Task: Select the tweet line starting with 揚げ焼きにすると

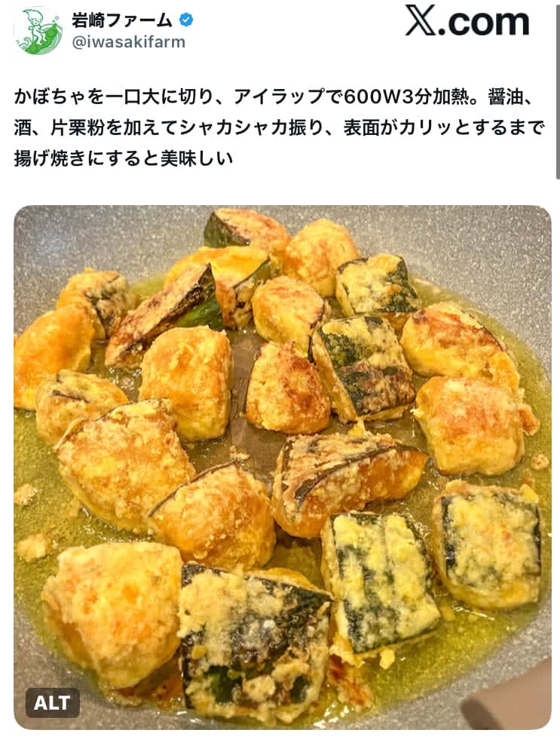Action: [124, 158]
